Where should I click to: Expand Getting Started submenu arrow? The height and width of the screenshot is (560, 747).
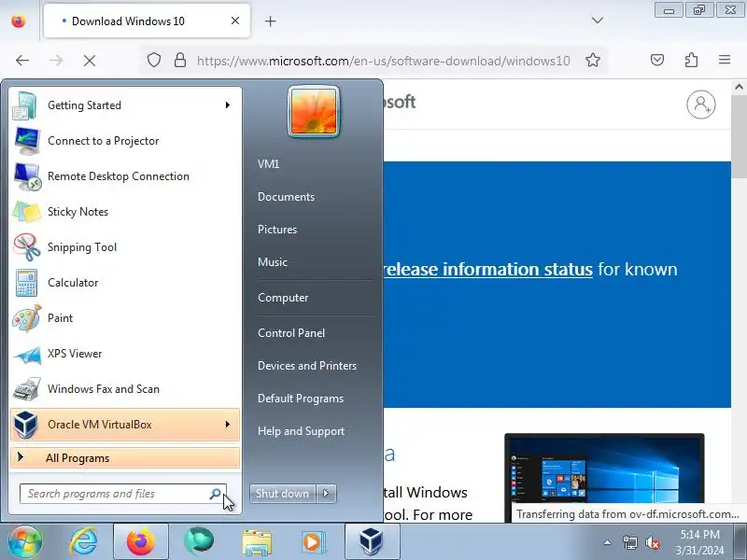pyautogui.click(x=228, y=105)
